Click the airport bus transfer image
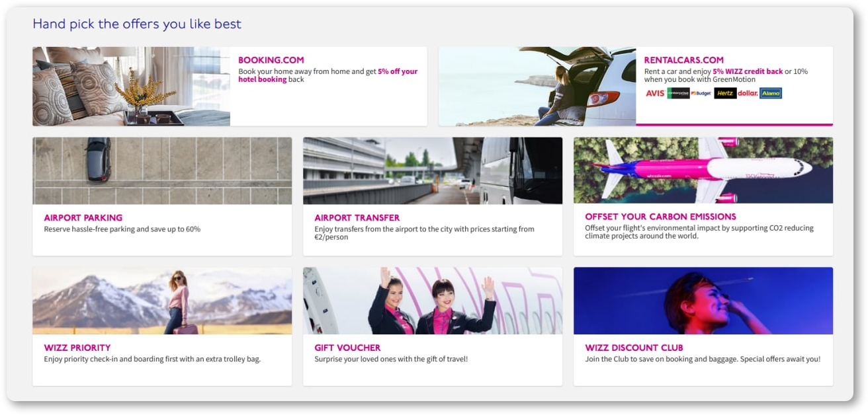The height and width of the screenshot is (415, 868). coord(433,170)
